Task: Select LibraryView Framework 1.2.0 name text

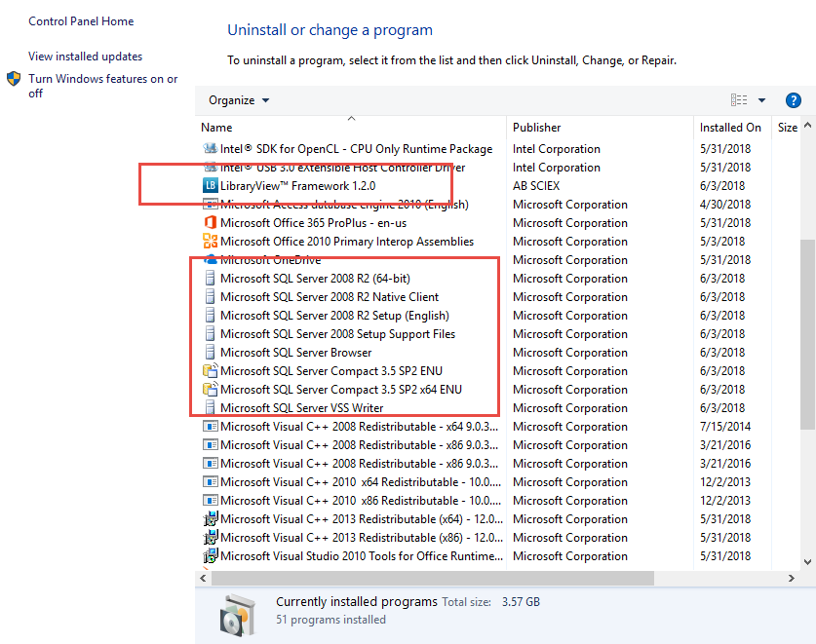Action: click(x=297, y=186)
